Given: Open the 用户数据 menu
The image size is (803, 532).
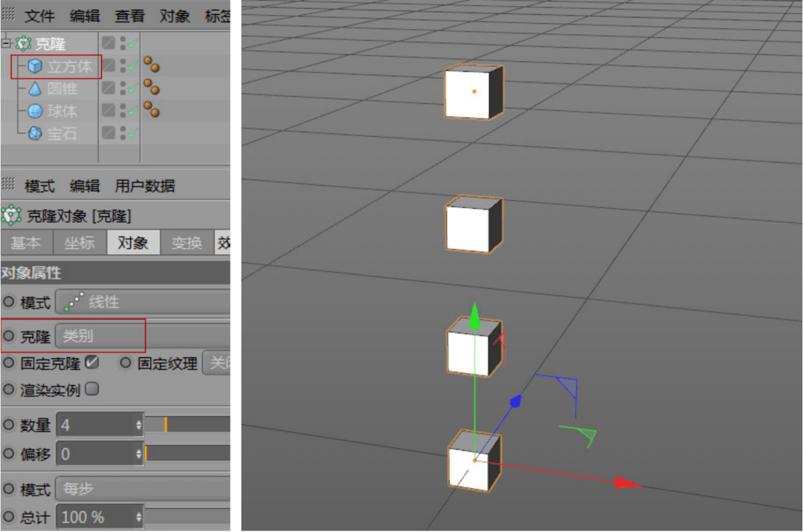Looking at the screenshot, I should [x=144, y=186].
